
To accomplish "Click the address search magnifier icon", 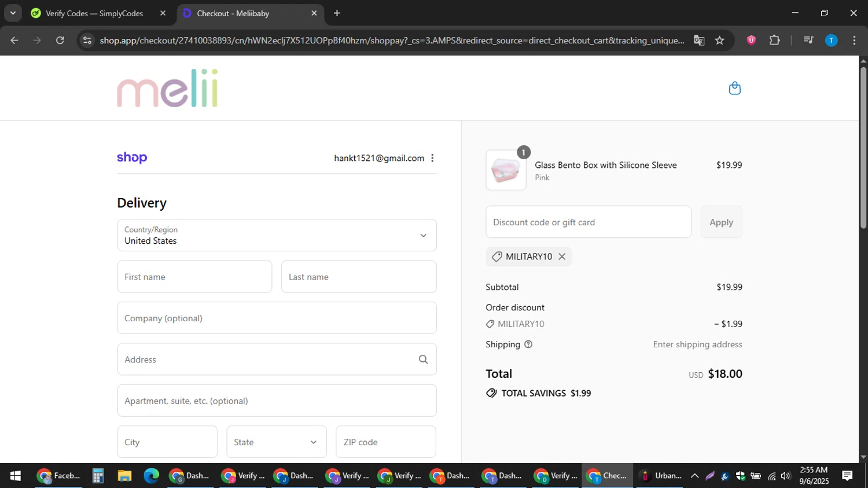I will pyautogui.click(x=424, y=359).
